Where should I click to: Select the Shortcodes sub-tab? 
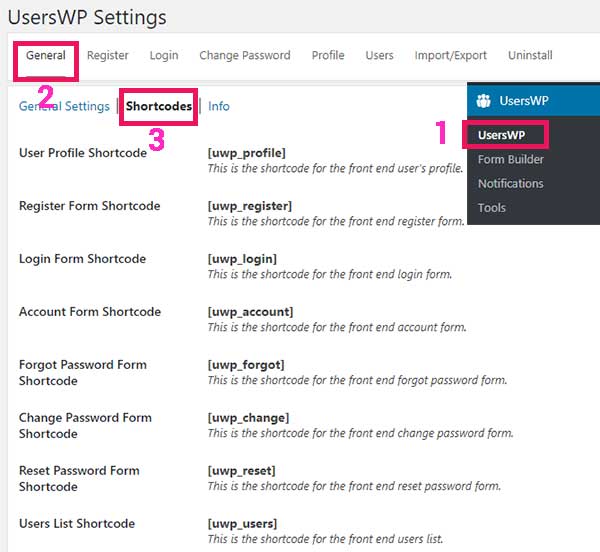click(x=159, y=106)
